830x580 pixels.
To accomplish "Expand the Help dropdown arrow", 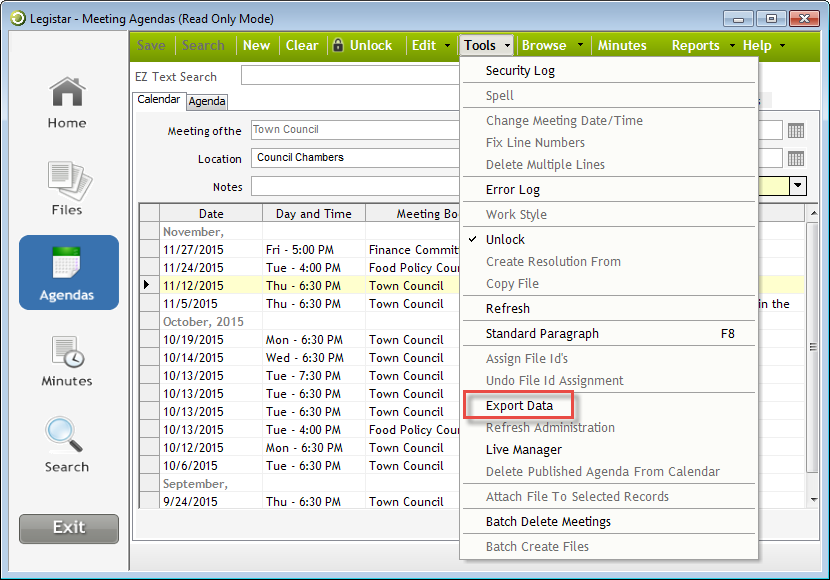I will pyautogui.click(x=782, y=46).
